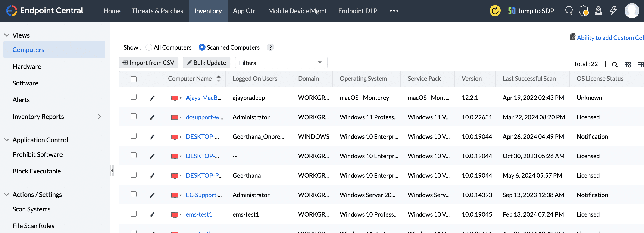Viewport: 644px width, 233px height.
Task: Open the rocket quick-launch icon
Action: click(598, 11)
